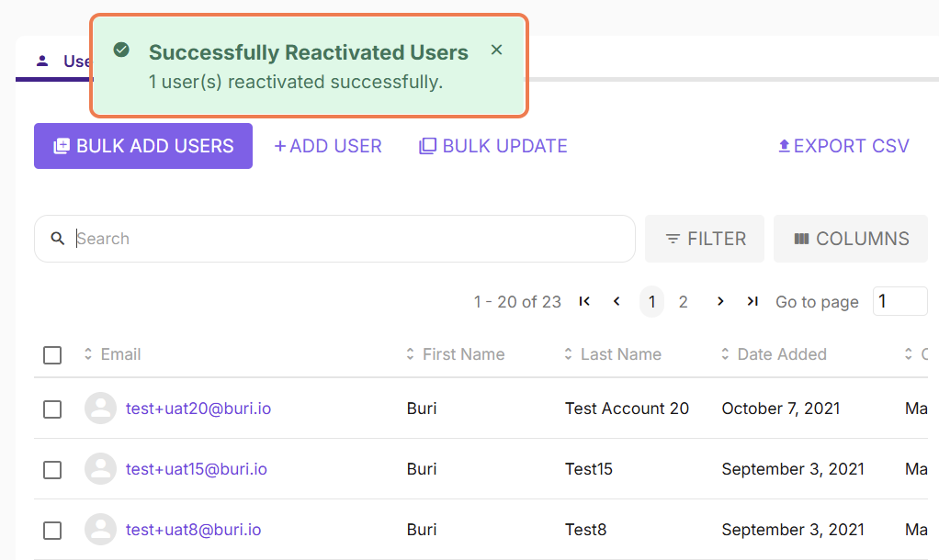Click 'Buri' first name in Test Account 20 row
This screenshot has height=560, width=939.
tap(422, 409)
